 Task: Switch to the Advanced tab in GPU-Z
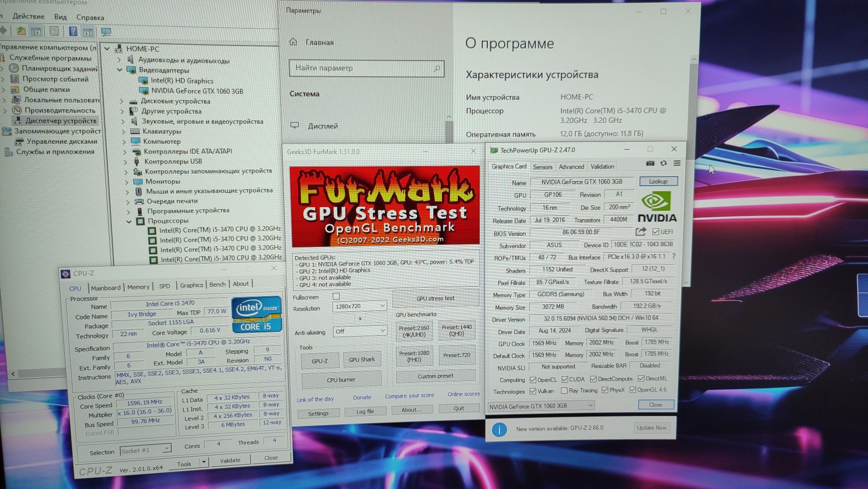coord(571,167)
